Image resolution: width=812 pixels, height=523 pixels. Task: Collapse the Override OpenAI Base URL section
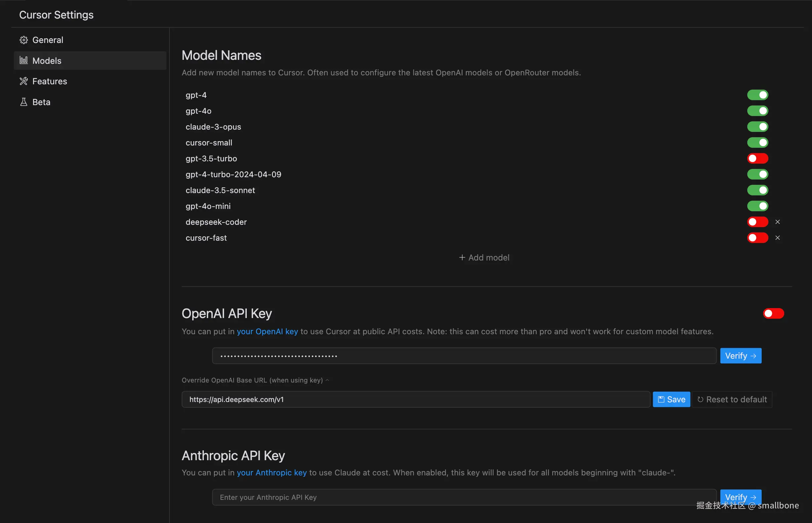[255, 380]
